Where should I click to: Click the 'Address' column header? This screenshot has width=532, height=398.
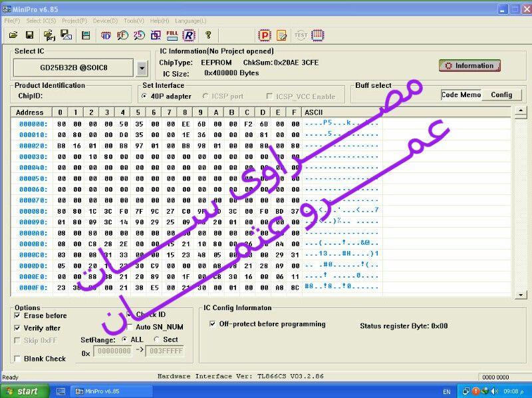(31, 112)
